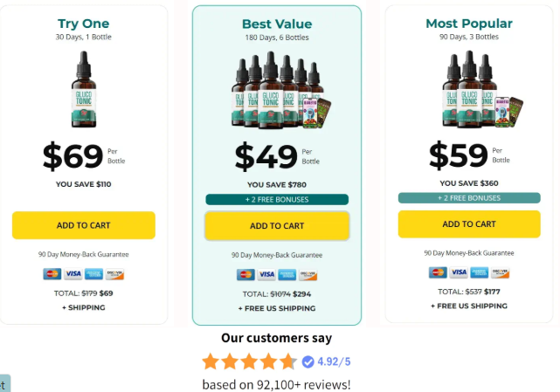Click Mastercard icon in Try One card

(51, 273)
